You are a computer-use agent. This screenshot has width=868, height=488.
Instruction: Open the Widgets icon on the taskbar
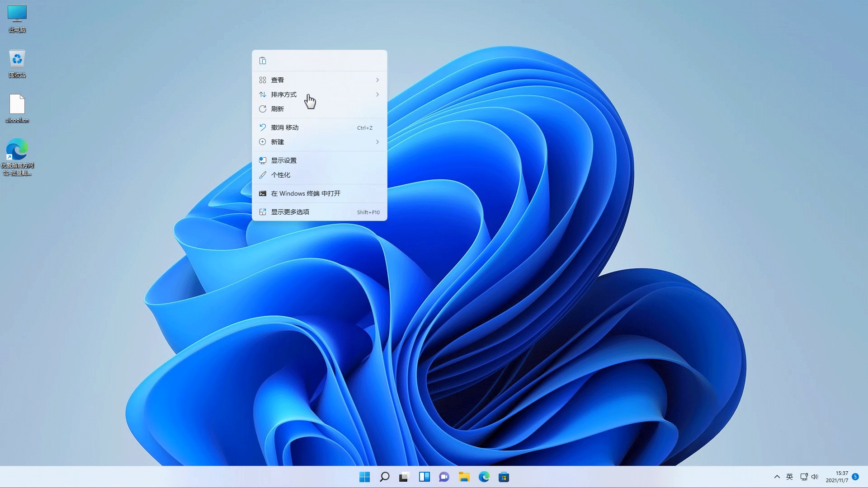(x=424, y=477)
